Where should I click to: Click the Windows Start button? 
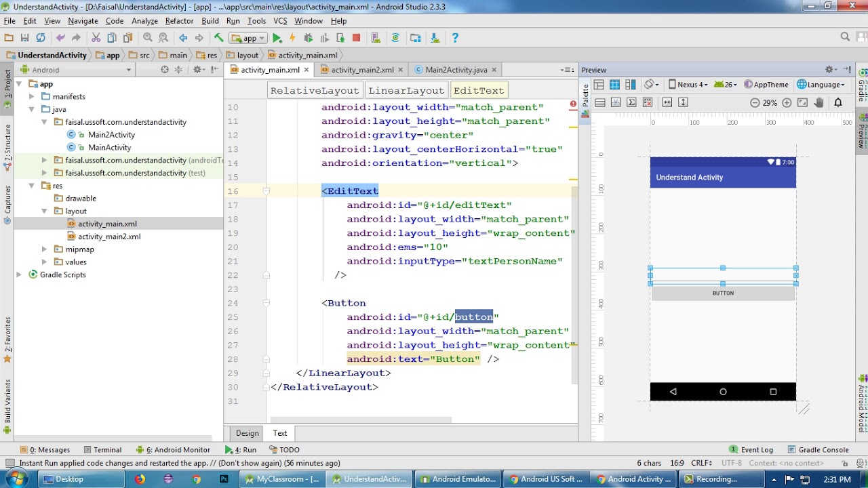16,479
